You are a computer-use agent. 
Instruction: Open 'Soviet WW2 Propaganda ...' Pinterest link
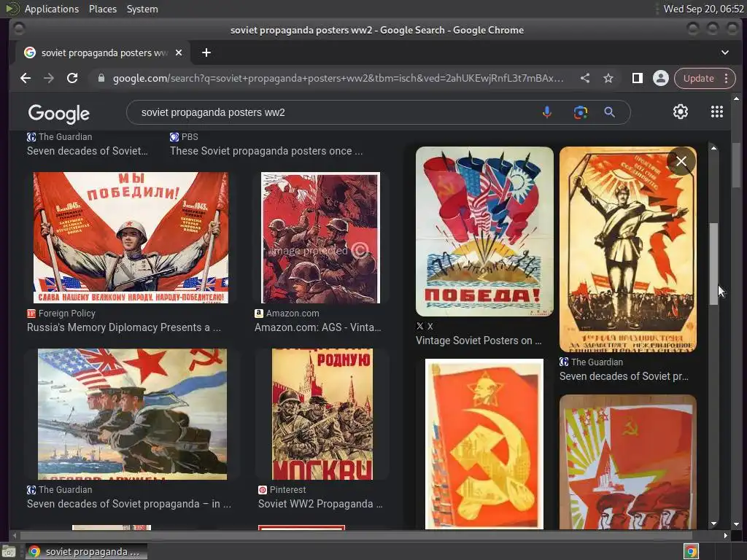click(320, 504)
